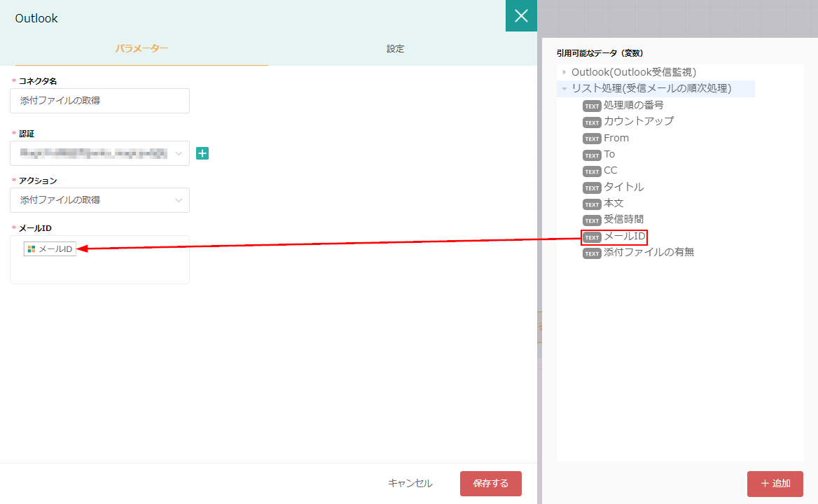
Task: Open the 認証 dropdown
Action: click(99, 153)
